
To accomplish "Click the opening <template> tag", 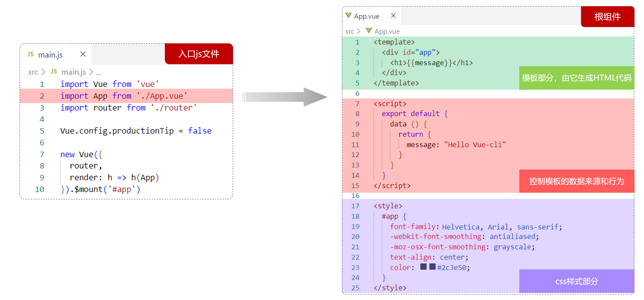I will (x=394, y=42).
